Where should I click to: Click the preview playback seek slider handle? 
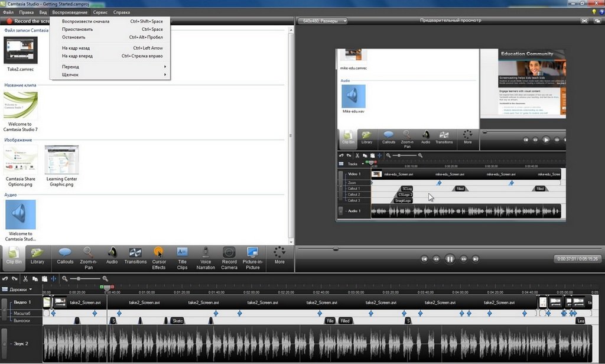pyautogui.click(x=336, y=249)
